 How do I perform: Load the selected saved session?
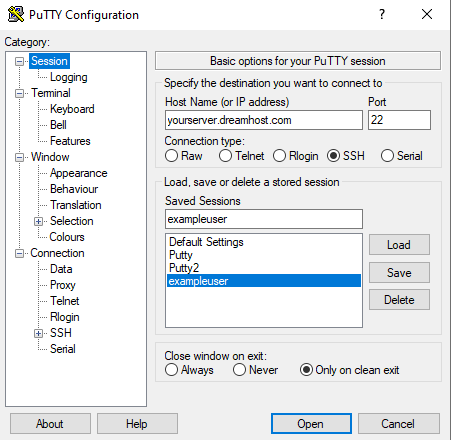click(399, 245)
